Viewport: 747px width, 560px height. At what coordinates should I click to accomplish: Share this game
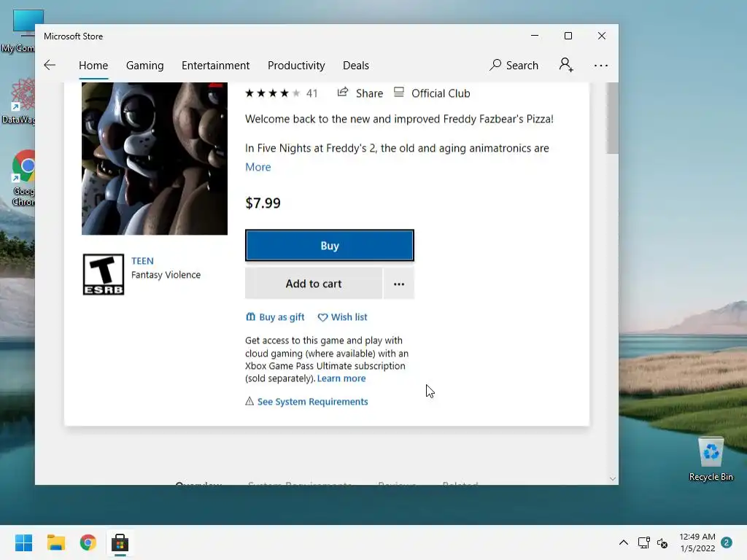pyautogui.click(x=360, y=93)
